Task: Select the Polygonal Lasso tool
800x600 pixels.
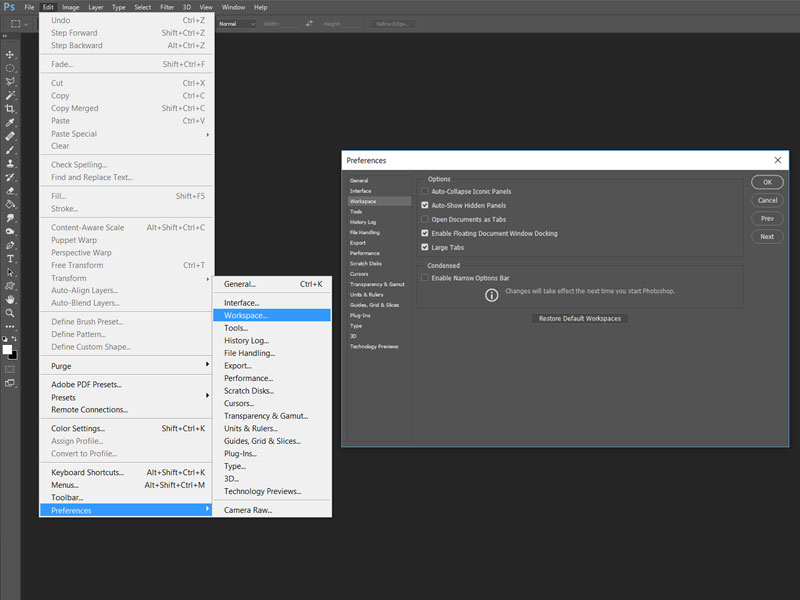Action: (10, 82)
